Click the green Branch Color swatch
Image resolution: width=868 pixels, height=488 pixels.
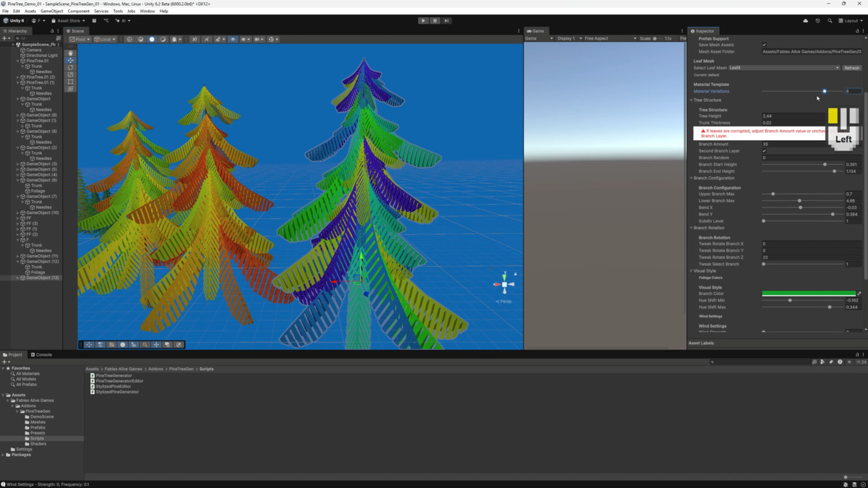pyautogui.click(x=808, y=294)
